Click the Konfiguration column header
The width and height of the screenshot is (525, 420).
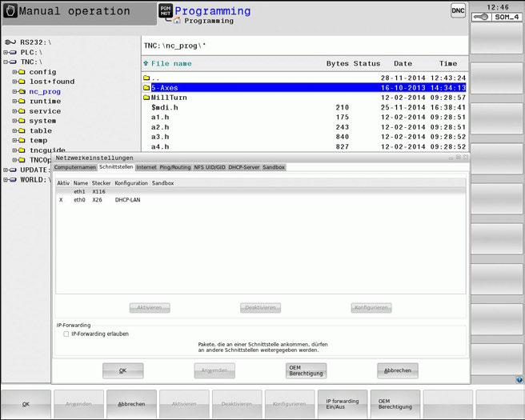pos(131,183)
